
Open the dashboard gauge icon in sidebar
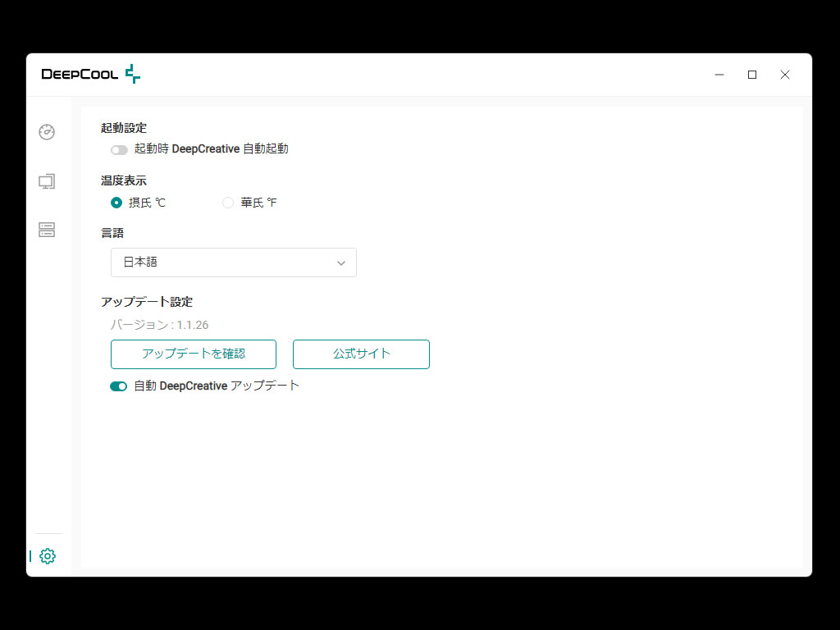click(47, 132)
